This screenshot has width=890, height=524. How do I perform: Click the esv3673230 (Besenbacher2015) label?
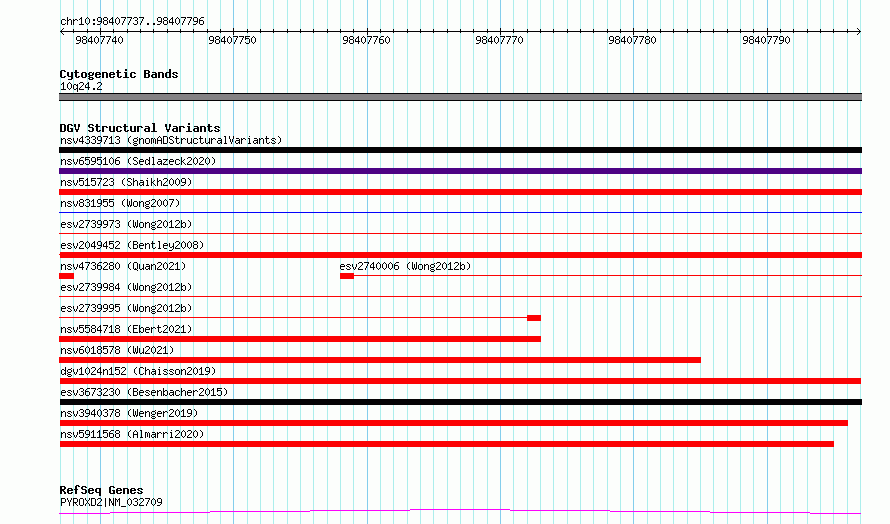pos(144,392)
